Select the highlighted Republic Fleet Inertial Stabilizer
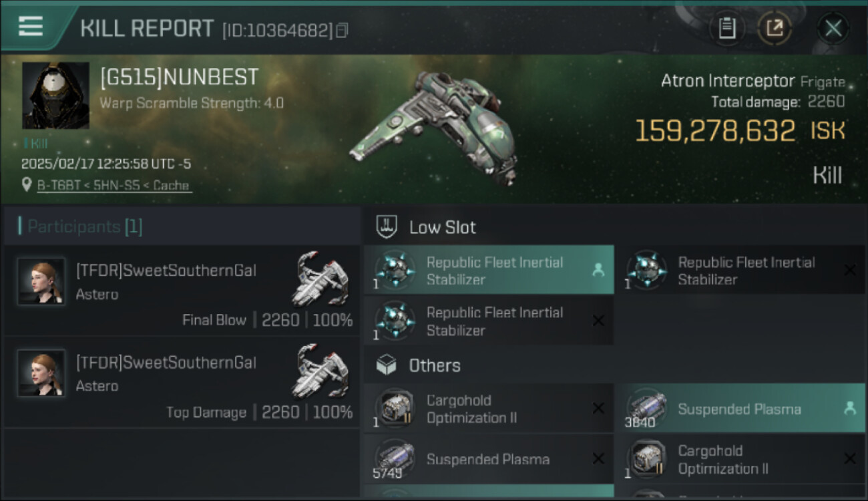 (489, 271)
